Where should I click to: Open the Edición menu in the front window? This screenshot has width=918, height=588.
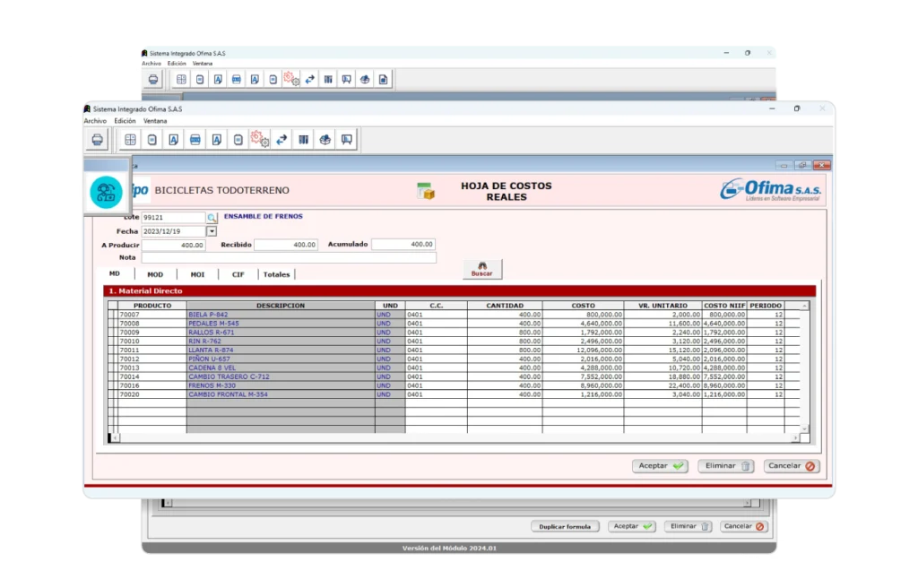pyautogui.click(x=125, y=121)
